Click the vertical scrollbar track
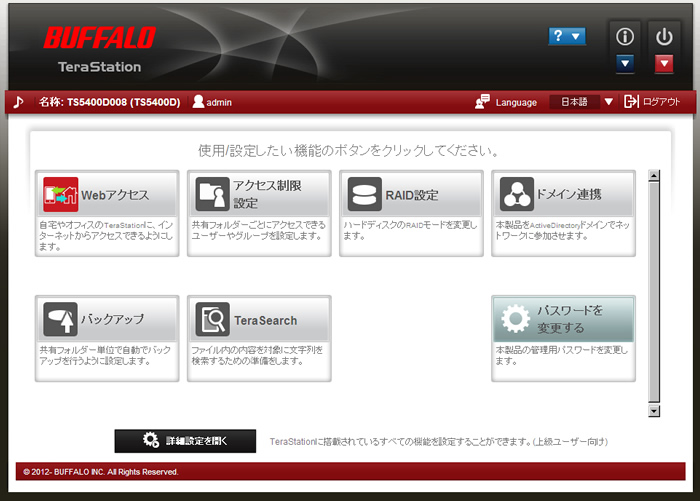Screen dimensions: 700x501 (x=654, y=293)
